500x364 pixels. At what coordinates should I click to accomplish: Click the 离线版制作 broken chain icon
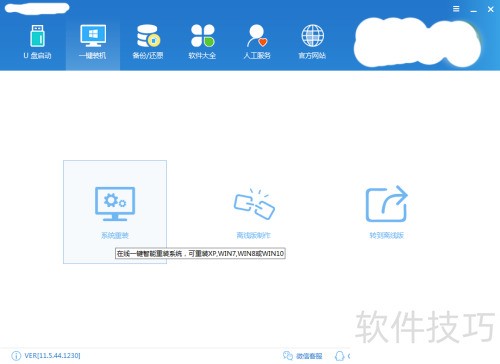[254, 204]
